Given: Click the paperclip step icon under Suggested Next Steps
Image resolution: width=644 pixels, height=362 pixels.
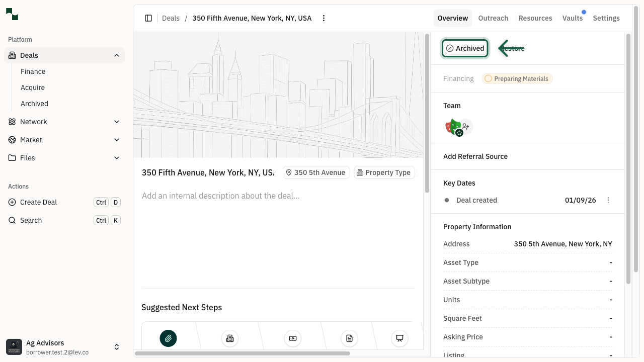Looking at the screenshot, I should click(168, 338).
